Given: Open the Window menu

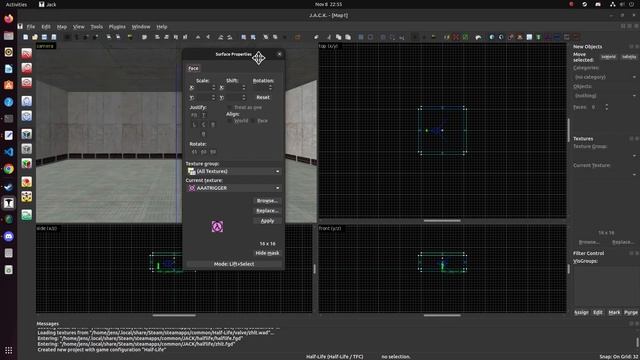Looking at the screenshot, I should click(x=141, y=27).
